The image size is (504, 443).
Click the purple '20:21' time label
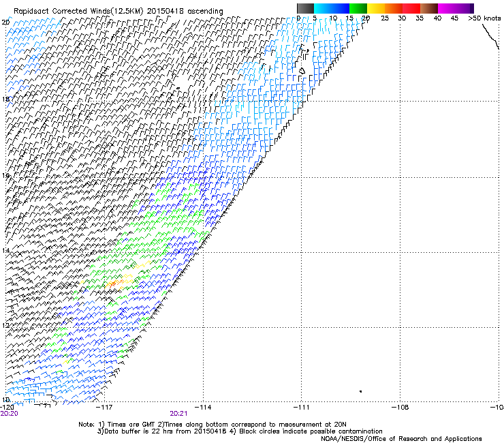pyautogui.click(x=178, y=414)
